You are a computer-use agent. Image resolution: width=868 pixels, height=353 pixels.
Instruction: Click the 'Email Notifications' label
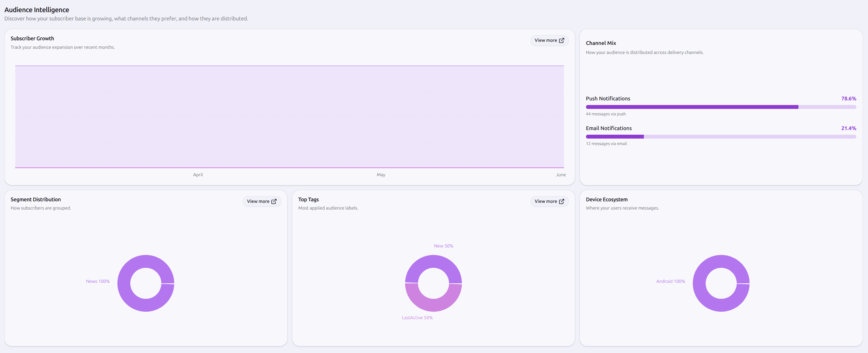pyautogui.click(x=608, y=128)
